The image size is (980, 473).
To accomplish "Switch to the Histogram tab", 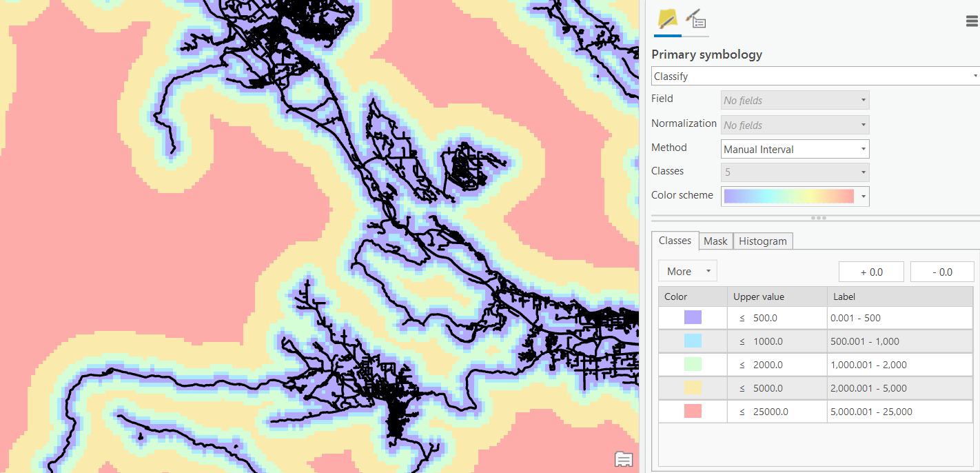I will (x=762, y=241).
